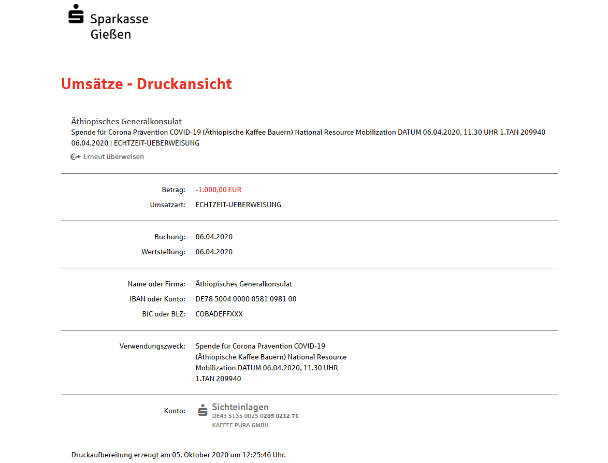608x463 pixels.
Task: Click the Verwendungszweck purpose text
Action: click(266, 362)
